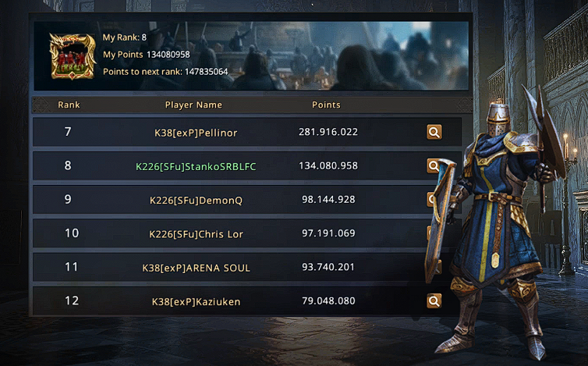
Task: Choose the points value 98.144.928
Action: tap(328, 199)
